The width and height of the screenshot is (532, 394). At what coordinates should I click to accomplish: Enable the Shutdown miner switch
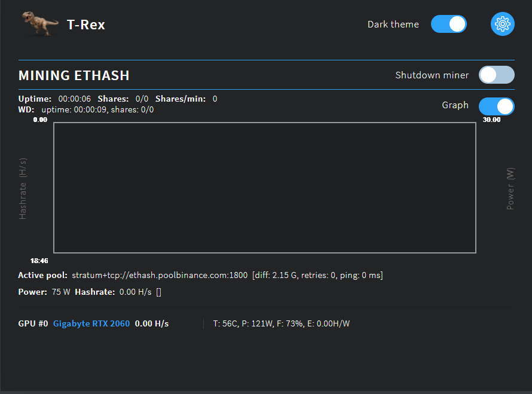click(496, 75)
